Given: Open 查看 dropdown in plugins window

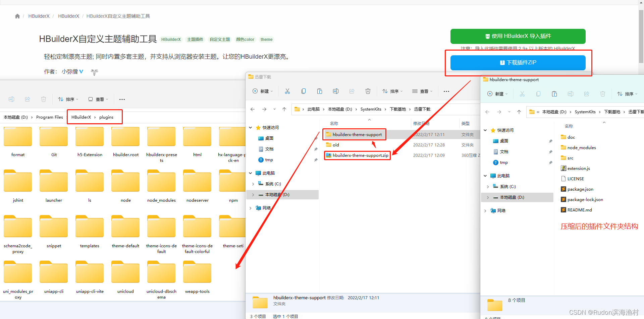Looking at the screenshot, I should [x=98, y=99].
